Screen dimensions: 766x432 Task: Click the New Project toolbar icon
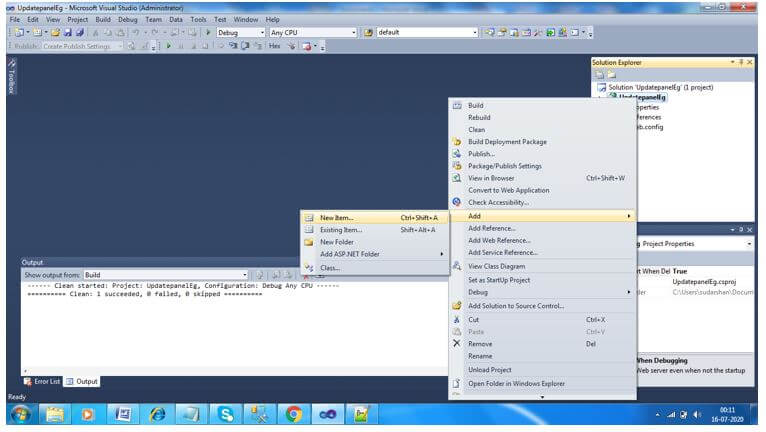click(x=19, y=32)
